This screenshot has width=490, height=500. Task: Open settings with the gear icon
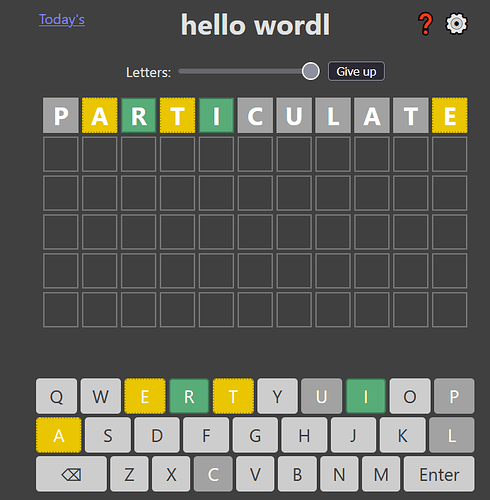tap(456, 24)
